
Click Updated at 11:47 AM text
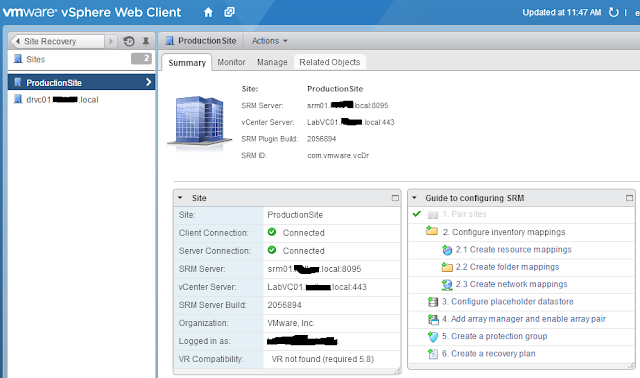pyautogui.click(x=562, y=13)
